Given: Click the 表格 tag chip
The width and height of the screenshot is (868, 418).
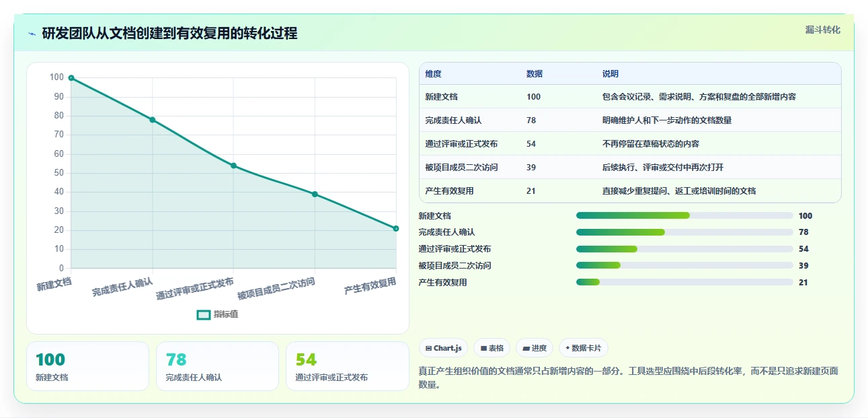Looking at the screenshot, I should (492, 348).
